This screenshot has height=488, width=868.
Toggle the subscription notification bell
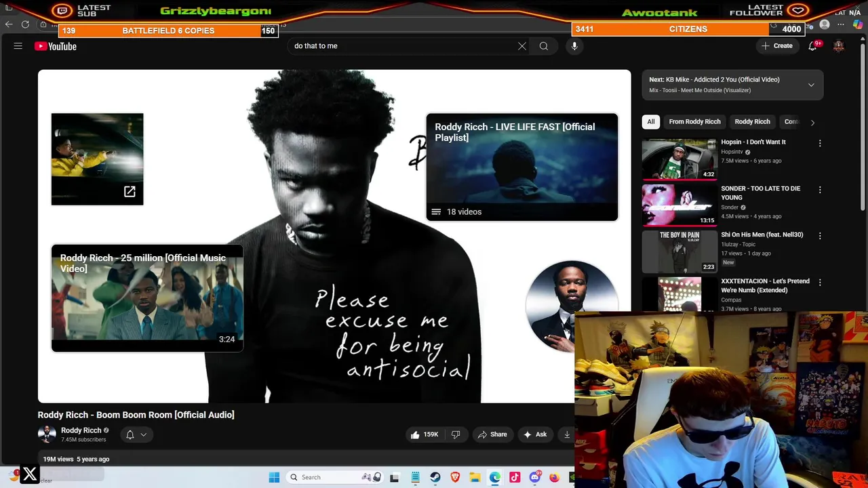(130, 435)
